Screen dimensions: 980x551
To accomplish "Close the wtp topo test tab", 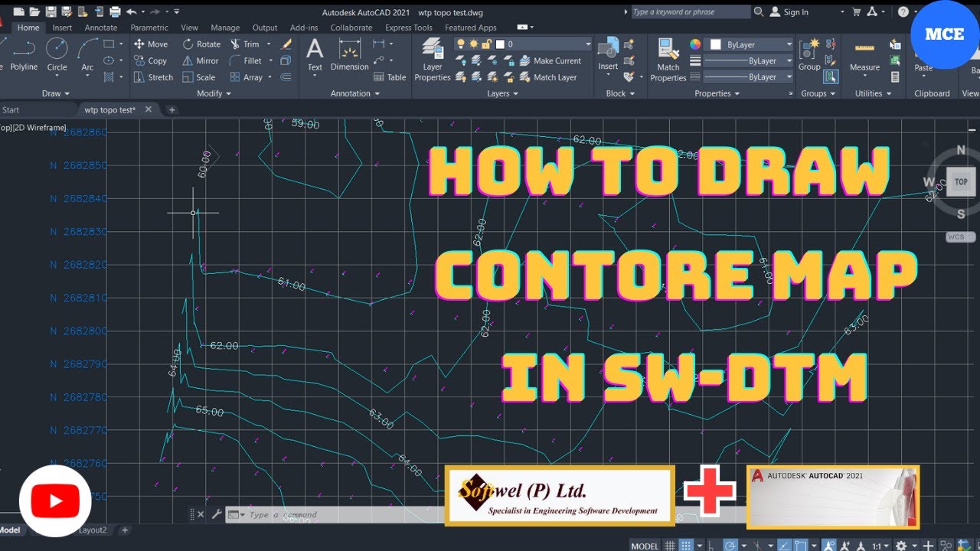I will pos(148,109).
